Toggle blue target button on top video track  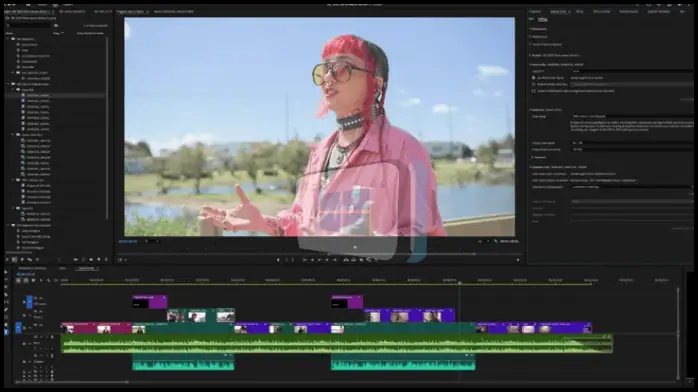point(29,302)
